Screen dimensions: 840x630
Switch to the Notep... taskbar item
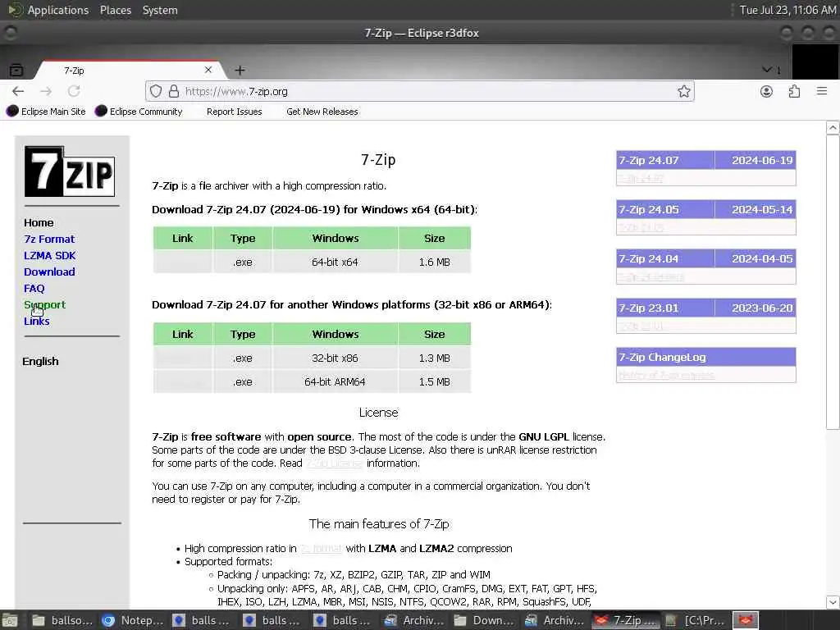132,620
